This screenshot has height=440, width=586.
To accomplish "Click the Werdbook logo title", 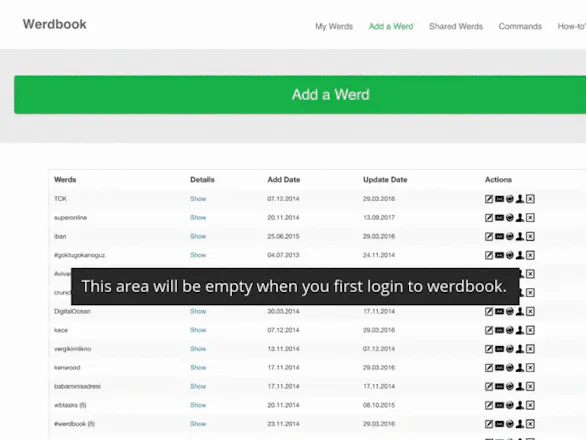I will [55, 24].
